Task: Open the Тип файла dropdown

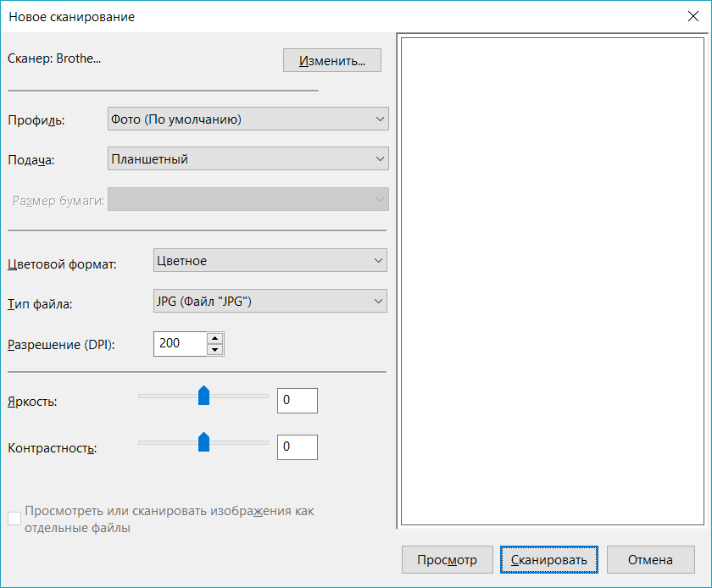Action: pos(270,301)
